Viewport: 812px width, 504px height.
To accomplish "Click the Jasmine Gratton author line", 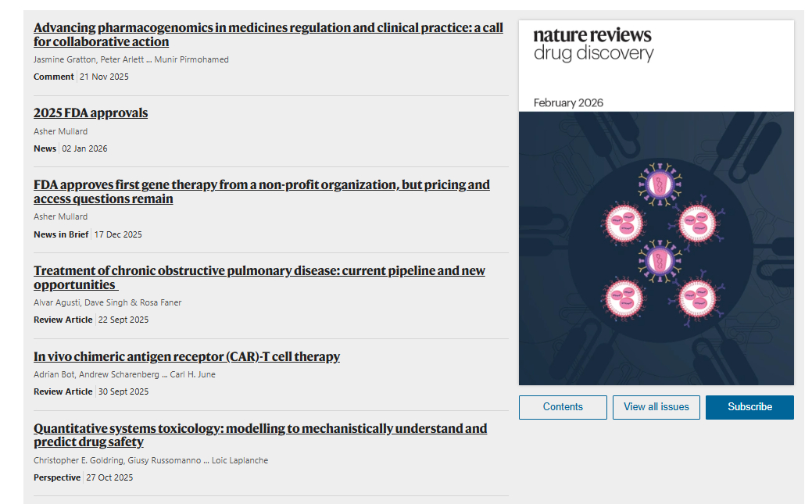I will coord(131,59).
